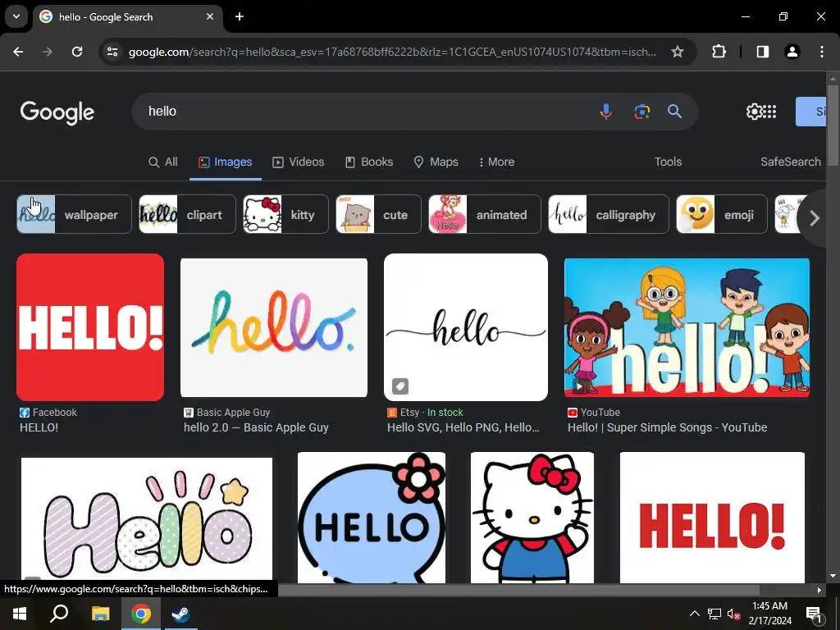This screenshot has height=630, width=840.
Task: Open the Tools filter options
Action: click(x=668, y=162)
